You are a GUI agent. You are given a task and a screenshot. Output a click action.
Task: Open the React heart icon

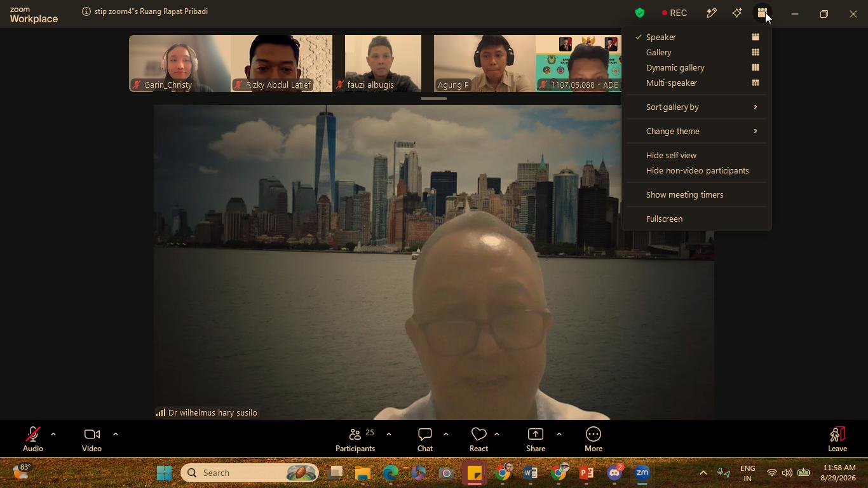coord(478,435)
